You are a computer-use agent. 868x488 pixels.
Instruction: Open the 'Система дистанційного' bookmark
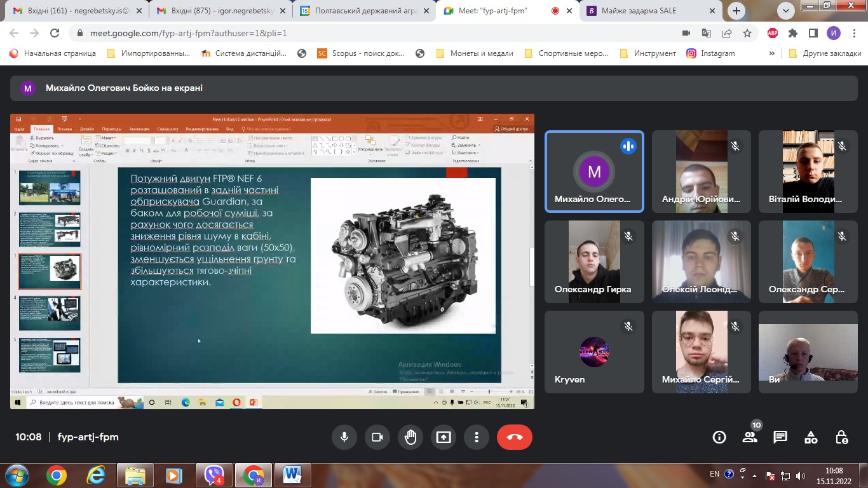pyautogui.click(x=244, y=53)
